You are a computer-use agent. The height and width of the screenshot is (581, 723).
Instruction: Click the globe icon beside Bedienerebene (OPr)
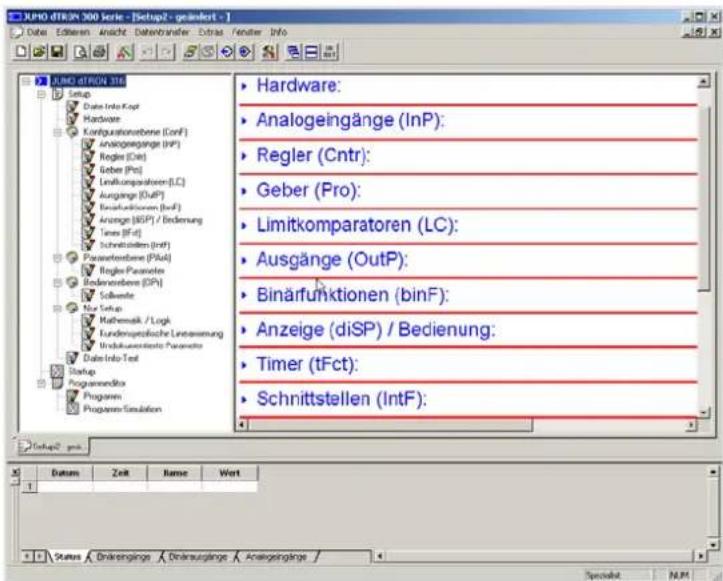coord(72,282)
